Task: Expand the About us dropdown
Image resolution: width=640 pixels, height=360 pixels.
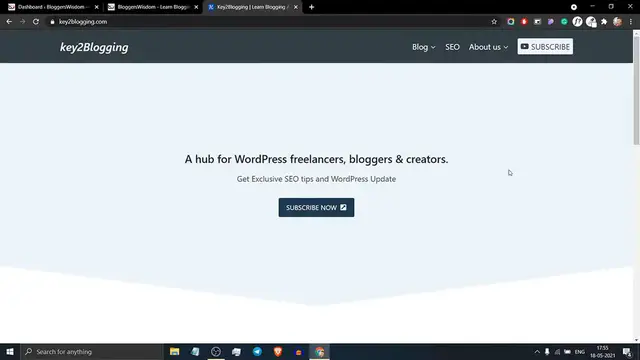Action: click(x=488, y=47)
